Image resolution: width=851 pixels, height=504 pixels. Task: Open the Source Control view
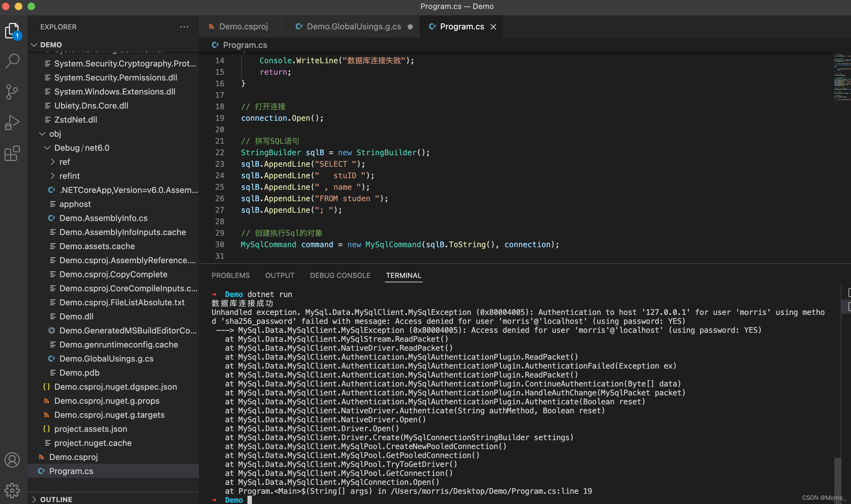click(x=12, y=92)
